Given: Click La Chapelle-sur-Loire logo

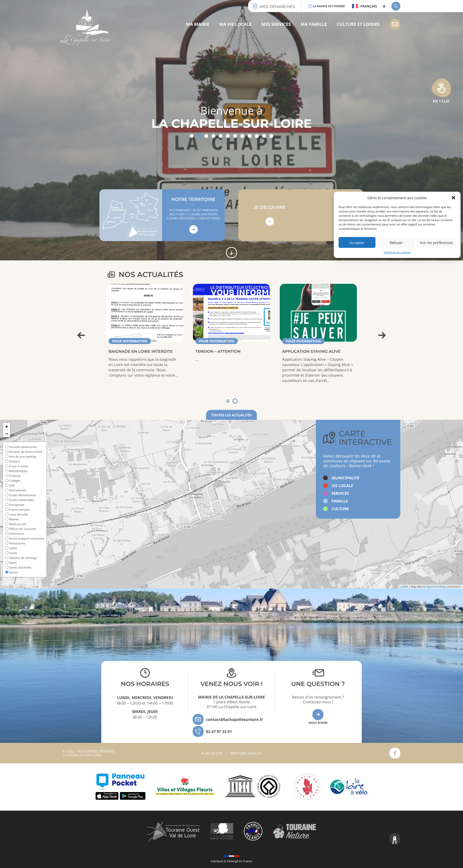Looking at the screenshot, I should coord(86,27).
